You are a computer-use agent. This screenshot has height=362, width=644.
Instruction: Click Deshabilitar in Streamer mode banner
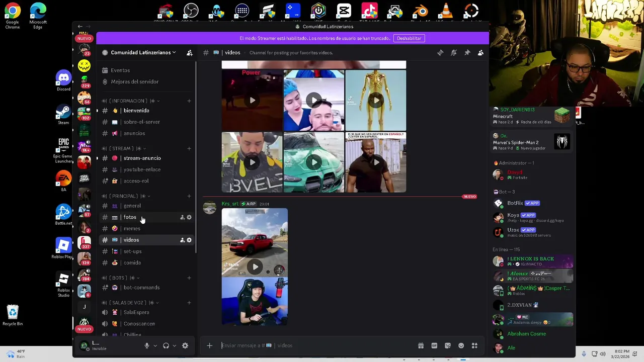pyautogui.click(x=409, y=38)
